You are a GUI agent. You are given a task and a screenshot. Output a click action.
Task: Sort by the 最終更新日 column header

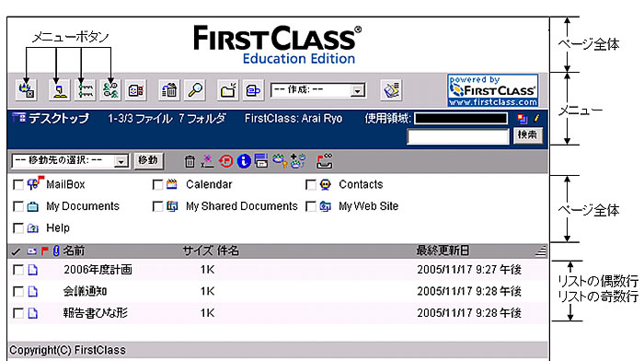coord(443,250)
